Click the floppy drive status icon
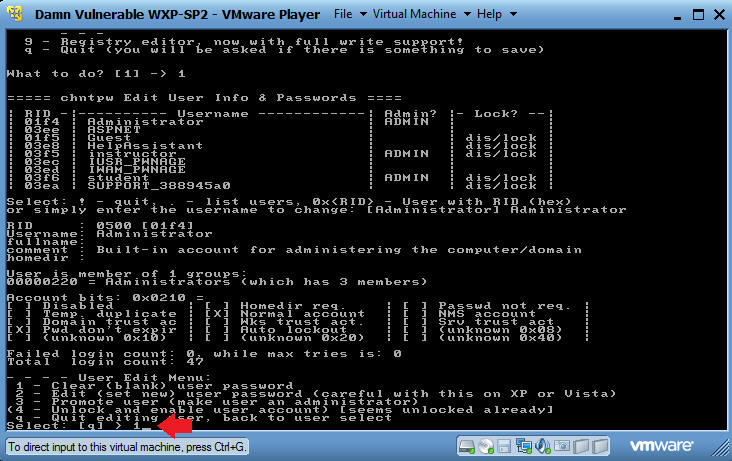Image resolution: width=732 pixels, height=461 pixels. 504,447
